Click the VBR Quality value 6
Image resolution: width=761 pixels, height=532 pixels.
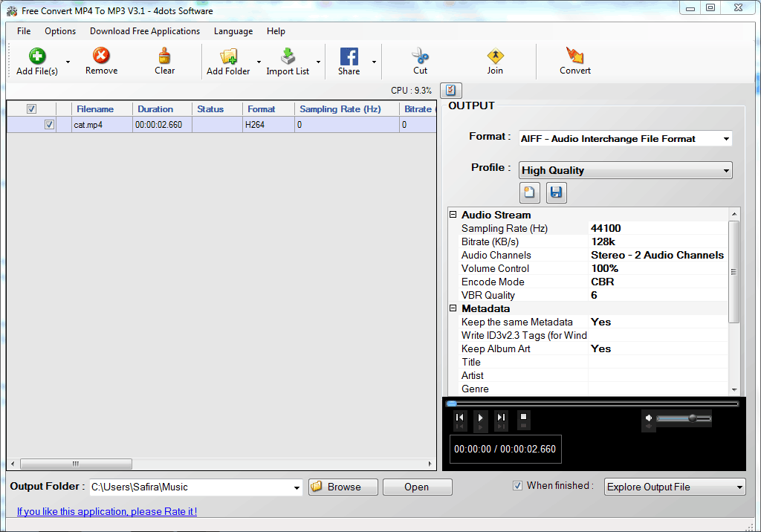click(x=658, y=295)
